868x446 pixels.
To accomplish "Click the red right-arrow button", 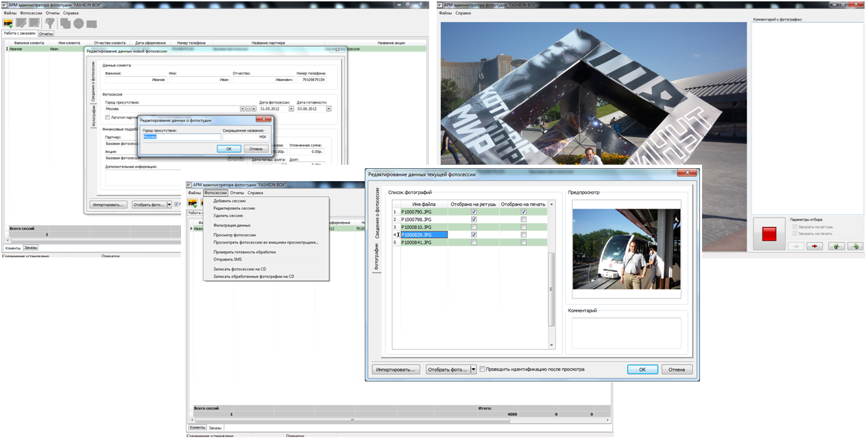I will pos(814,246).
